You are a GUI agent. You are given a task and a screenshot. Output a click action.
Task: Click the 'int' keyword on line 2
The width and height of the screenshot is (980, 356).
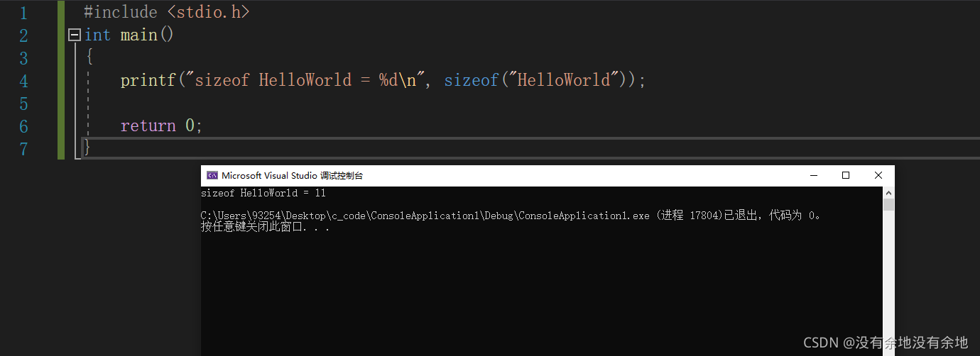pos(97,35)
